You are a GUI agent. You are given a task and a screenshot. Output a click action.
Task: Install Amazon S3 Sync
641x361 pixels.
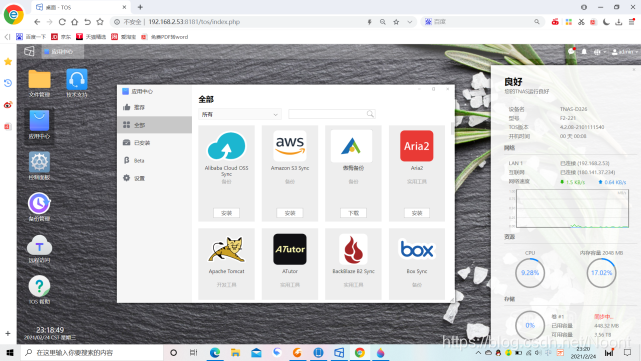click(290, 213)
